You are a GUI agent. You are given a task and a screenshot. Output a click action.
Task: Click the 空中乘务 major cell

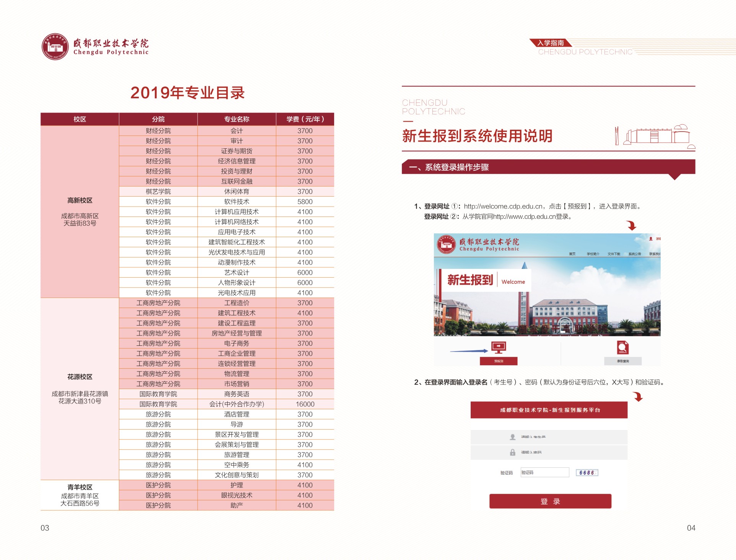237,465
